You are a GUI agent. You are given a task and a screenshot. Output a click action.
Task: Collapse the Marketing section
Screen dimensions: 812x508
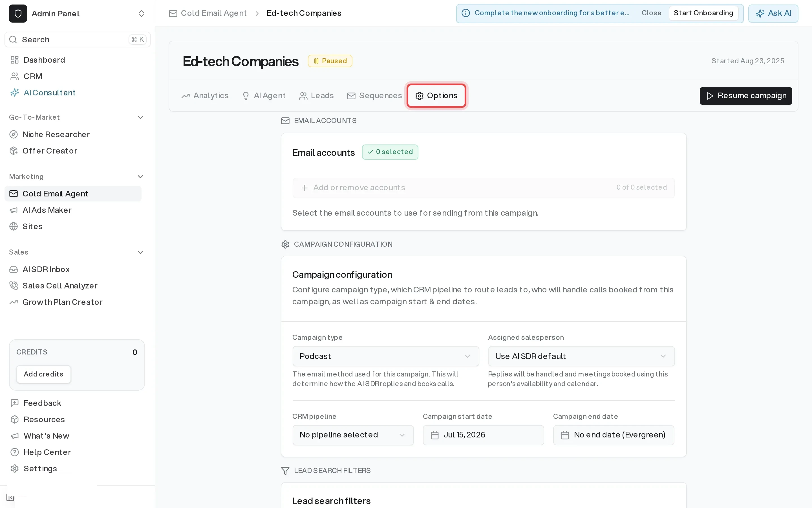coord(141,177)
